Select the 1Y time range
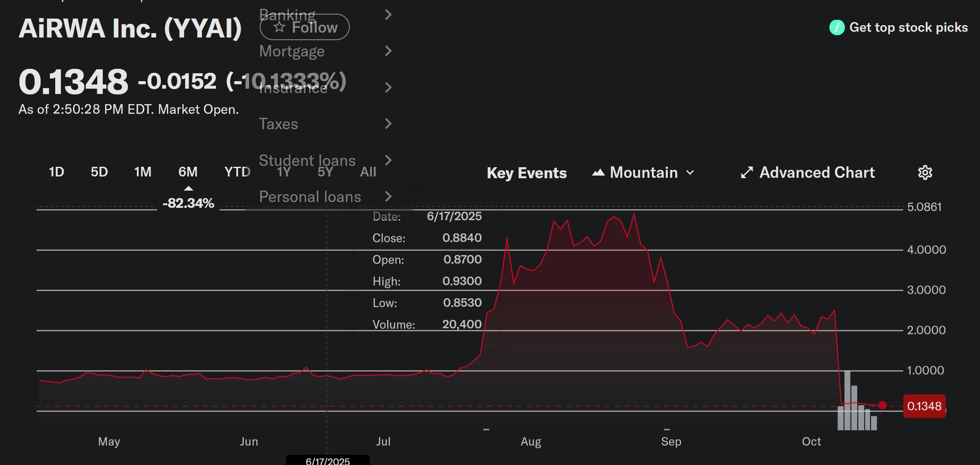This screenshot has height=465, width=980. click(284, 172)
